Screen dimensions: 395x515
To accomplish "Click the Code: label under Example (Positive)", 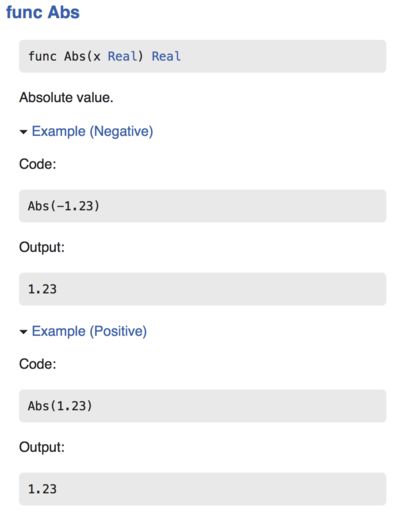I will click(38, 364).
